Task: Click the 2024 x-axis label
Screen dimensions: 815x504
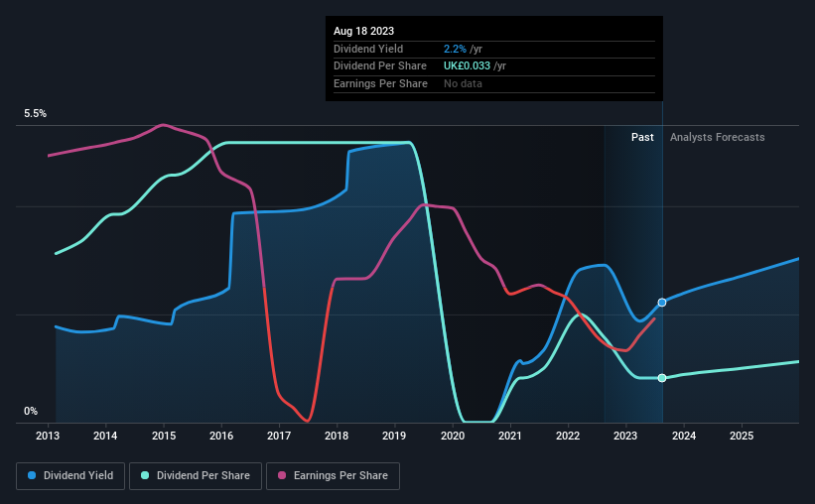Action: [684, 436]
